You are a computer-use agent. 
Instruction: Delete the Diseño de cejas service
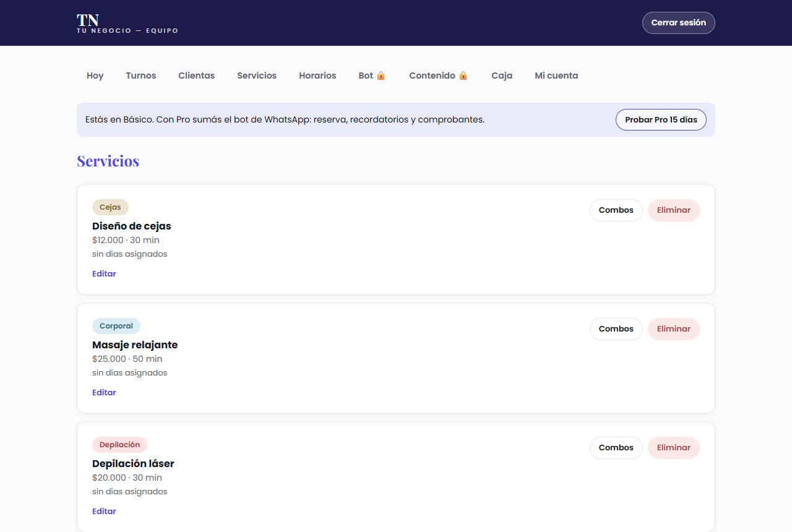click(x=674, y=210)
